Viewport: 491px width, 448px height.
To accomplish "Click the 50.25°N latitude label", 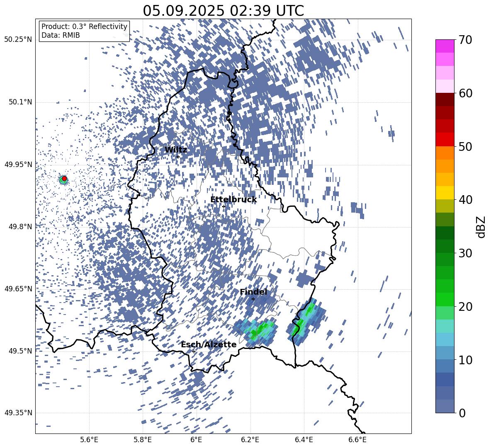I will pos(18,40).
